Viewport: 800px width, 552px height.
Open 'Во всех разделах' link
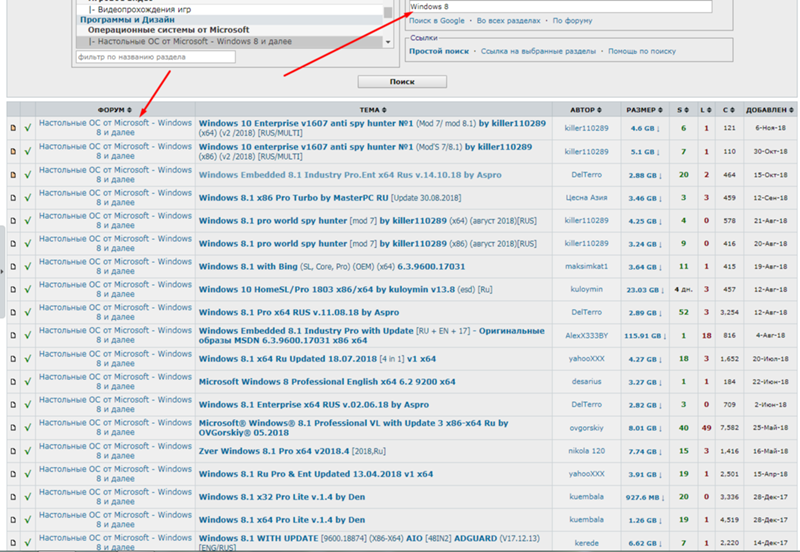click(x=508, y=21)
